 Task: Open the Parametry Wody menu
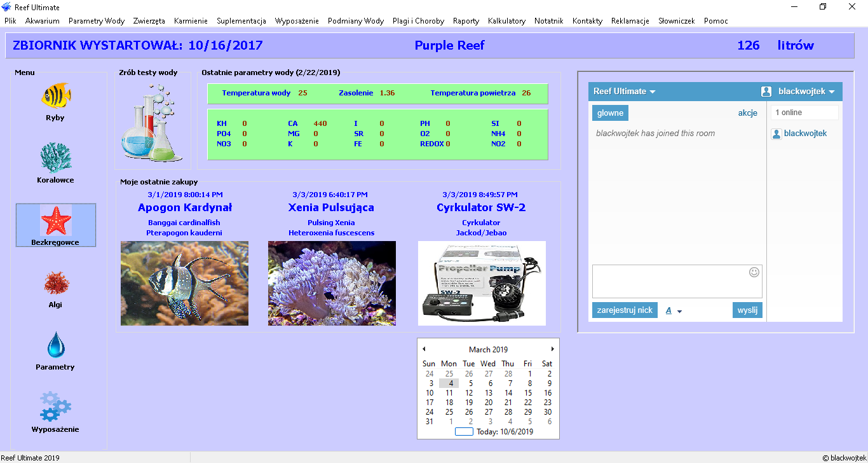click(97, 21)
